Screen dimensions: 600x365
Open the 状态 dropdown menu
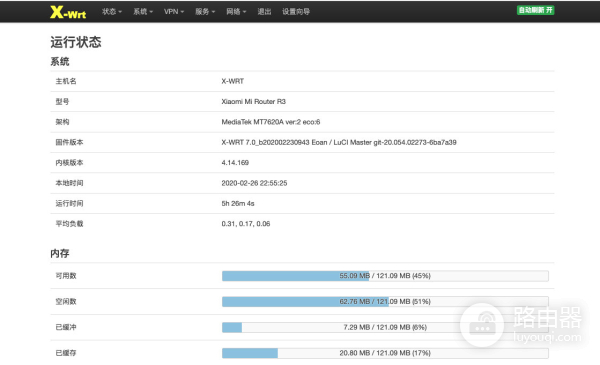[x=112, y=11]
